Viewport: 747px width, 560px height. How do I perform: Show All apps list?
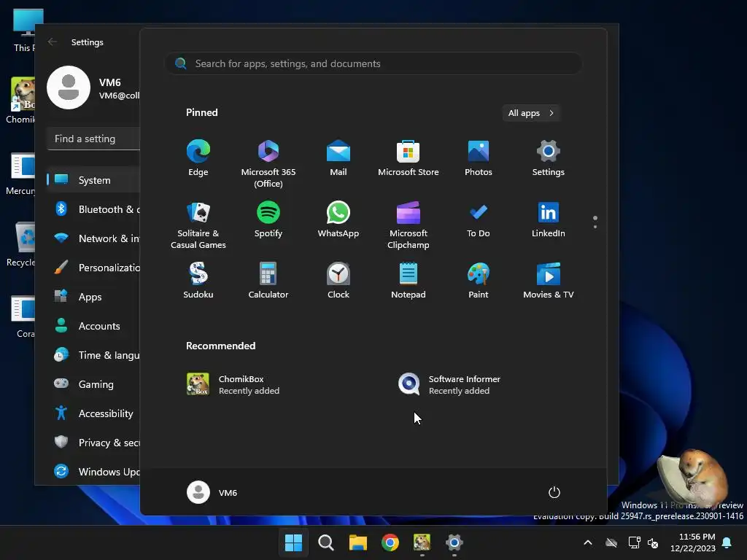[531, 113]
